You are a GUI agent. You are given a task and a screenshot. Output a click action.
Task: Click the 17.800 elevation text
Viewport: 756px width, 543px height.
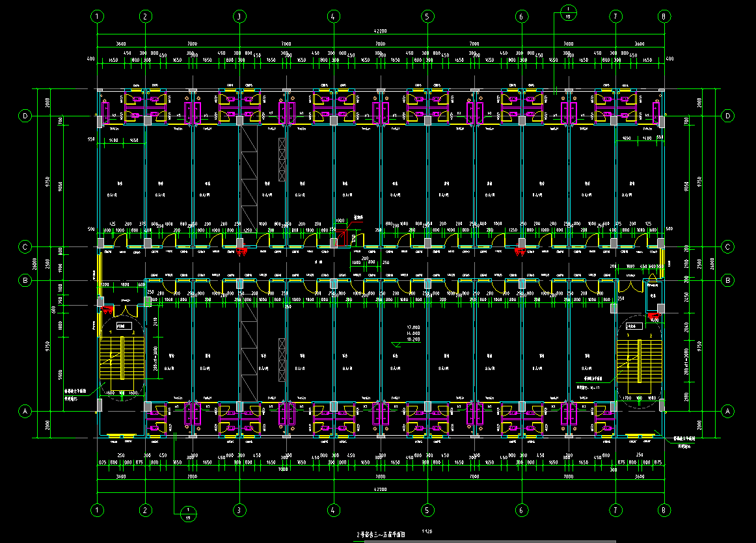pos(413,327)
